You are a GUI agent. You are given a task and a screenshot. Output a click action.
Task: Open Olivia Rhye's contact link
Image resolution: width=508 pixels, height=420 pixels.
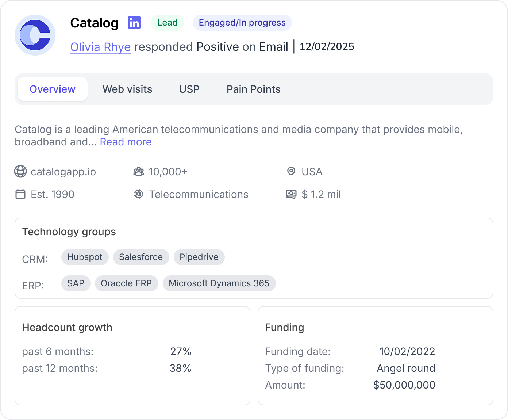pyautogui.click(x=100, y=47)
